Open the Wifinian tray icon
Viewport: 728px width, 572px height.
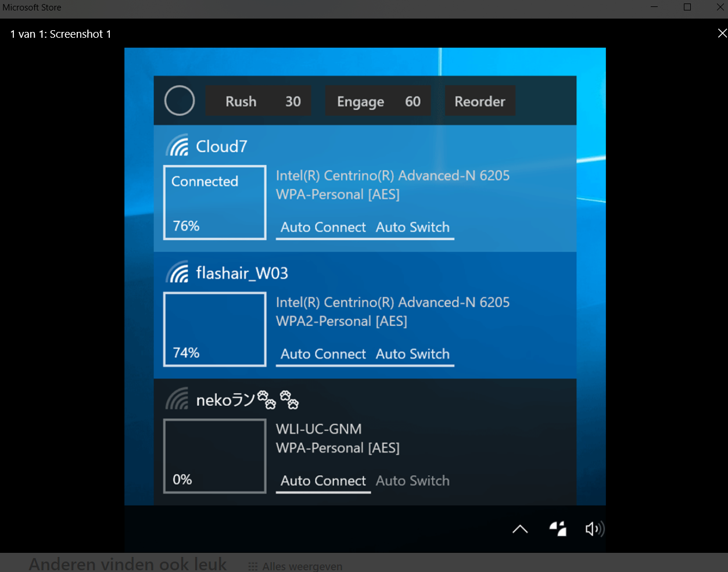point(558,528)
